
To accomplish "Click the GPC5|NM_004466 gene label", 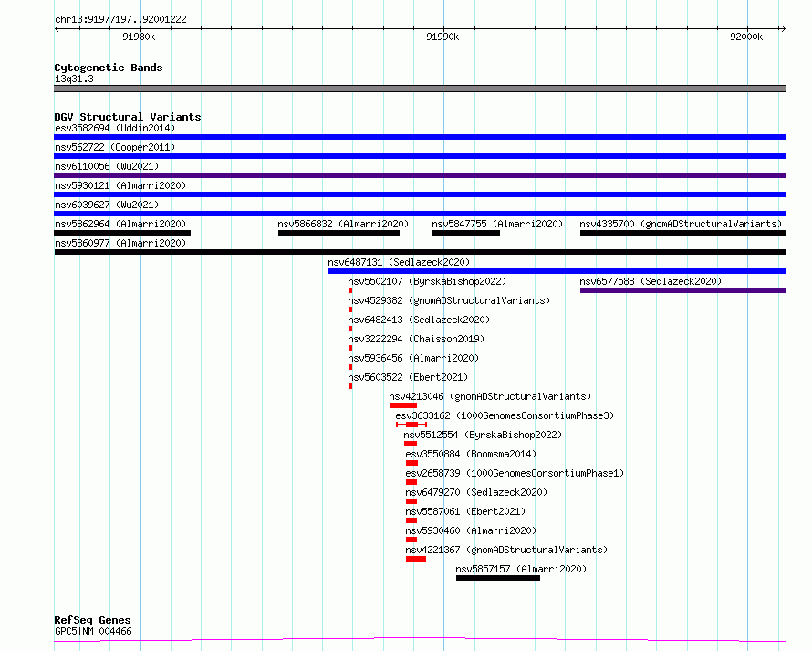I will (x=93, y=631).
